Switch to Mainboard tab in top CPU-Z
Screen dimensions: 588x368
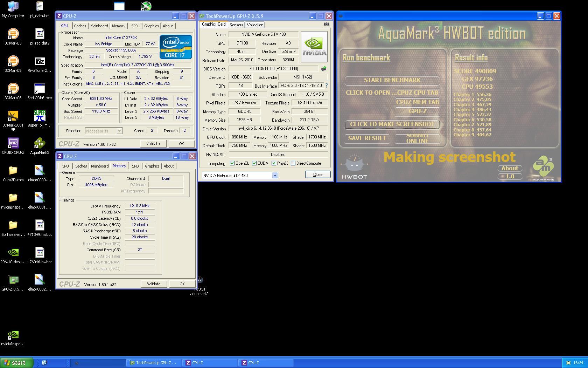99,26
